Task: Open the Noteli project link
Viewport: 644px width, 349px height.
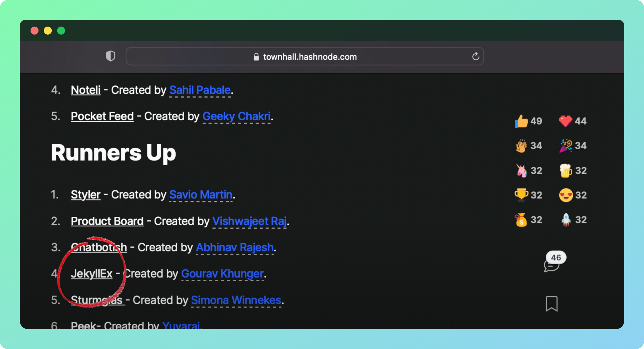Action: [86, 90]
